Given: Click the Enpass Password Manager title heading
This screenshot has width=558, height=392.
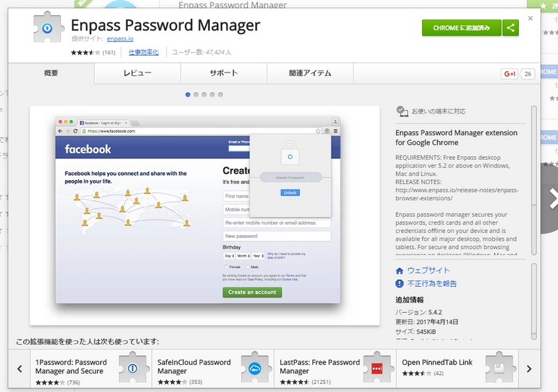Looking at the screenshot, I should [x=165, y=25].
